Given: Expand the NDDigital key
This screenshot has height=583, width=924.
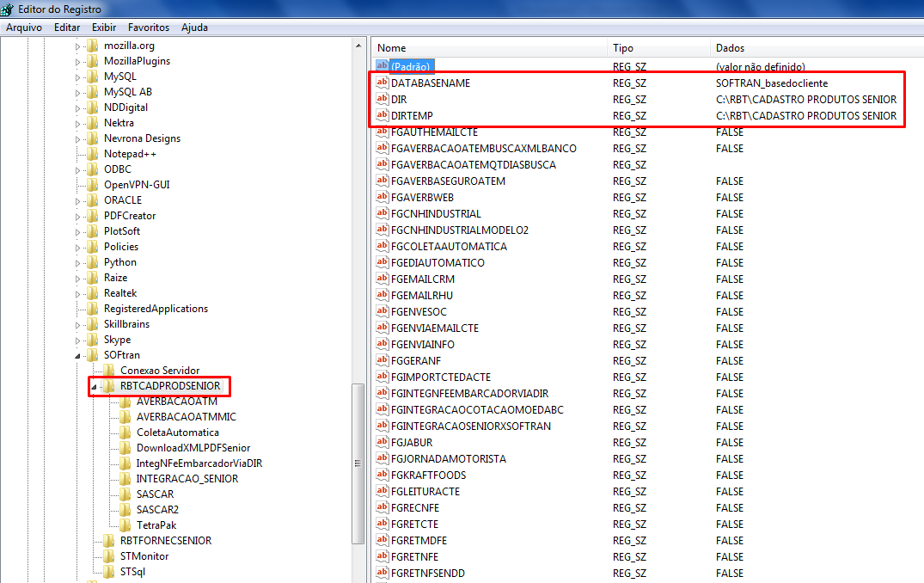Looking at the screenshot, I should [x=77, y=107].
